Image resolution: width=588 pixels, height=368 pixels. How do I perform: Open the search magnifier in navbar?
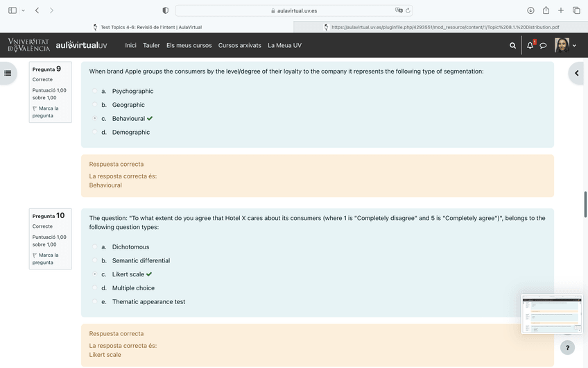point(512,46)
